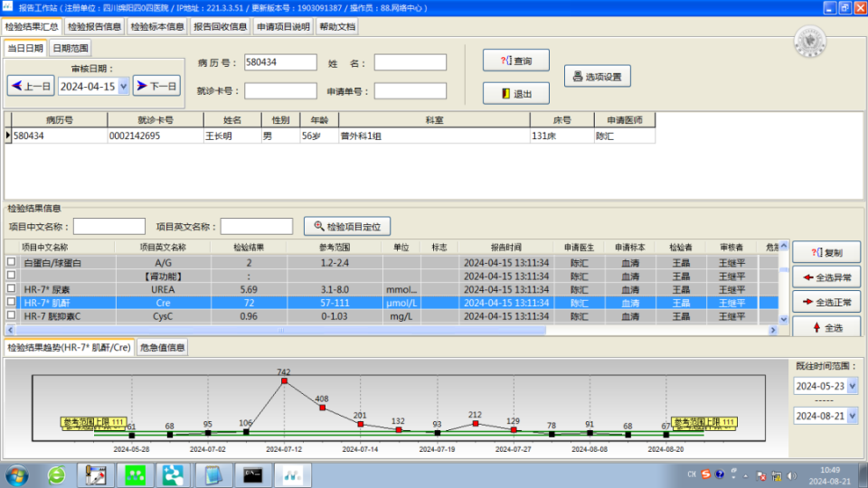The height and width of the screenshot is (488, 868).
Task: Click the 查询 query button
Action: (x=516, y=61)
